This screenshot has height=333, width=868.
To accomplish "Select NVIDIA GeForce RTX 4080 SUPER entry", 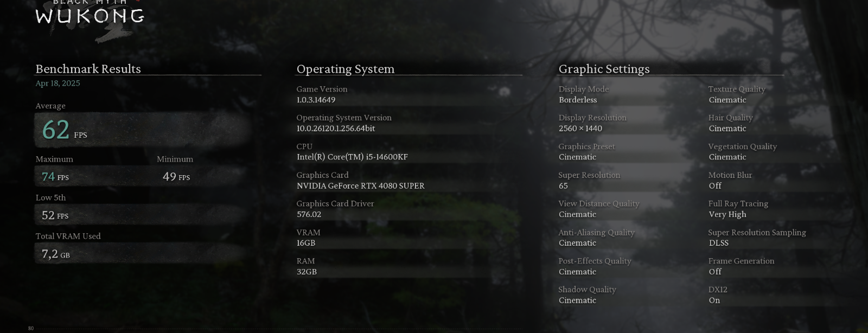I will pos(360,185).
